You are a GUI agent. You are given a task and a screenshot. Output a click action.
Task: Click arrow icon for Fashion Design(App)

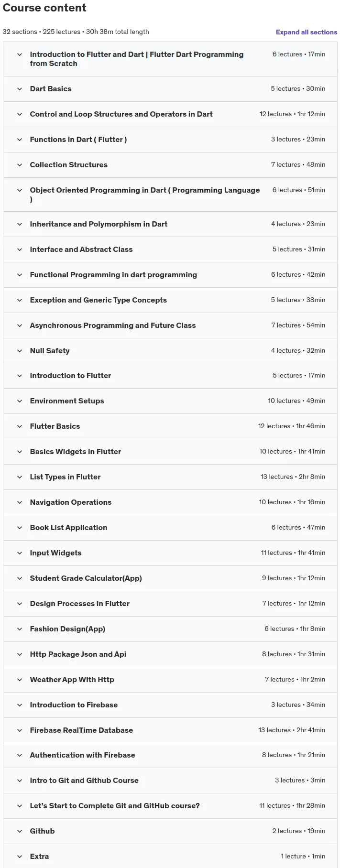[20, 629]
